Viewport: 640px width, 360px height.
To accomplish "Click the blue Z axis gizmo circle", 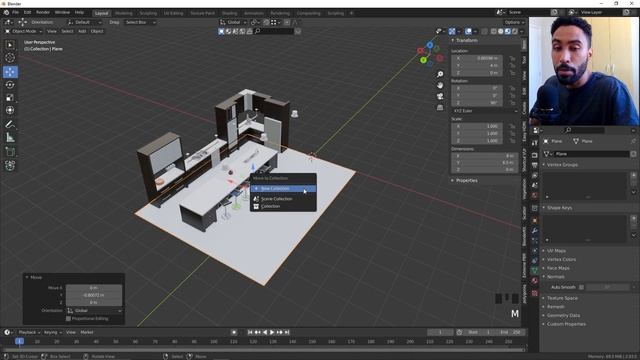I will pos(430,45).
